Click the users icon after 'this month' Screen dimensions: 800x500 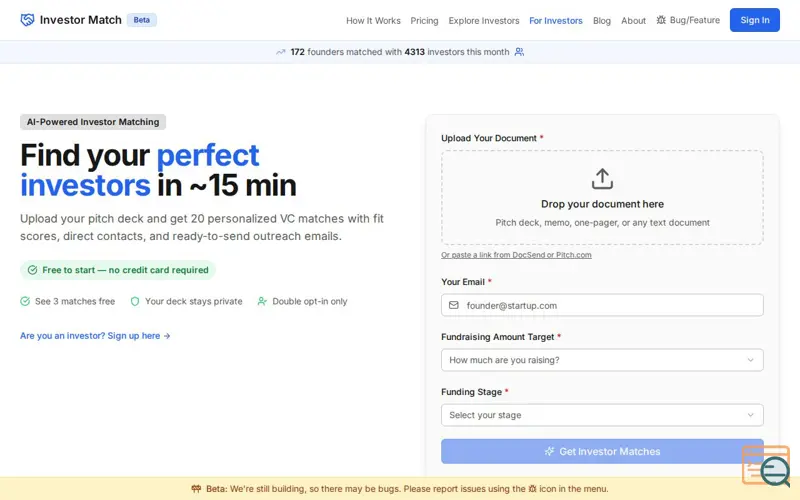(x=519, y=52)
